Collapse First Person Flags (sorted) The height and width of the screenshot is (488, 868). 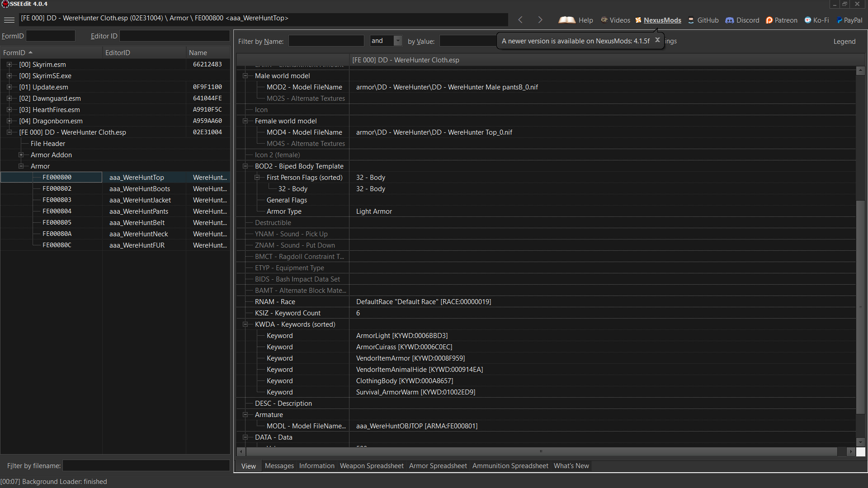257,177
